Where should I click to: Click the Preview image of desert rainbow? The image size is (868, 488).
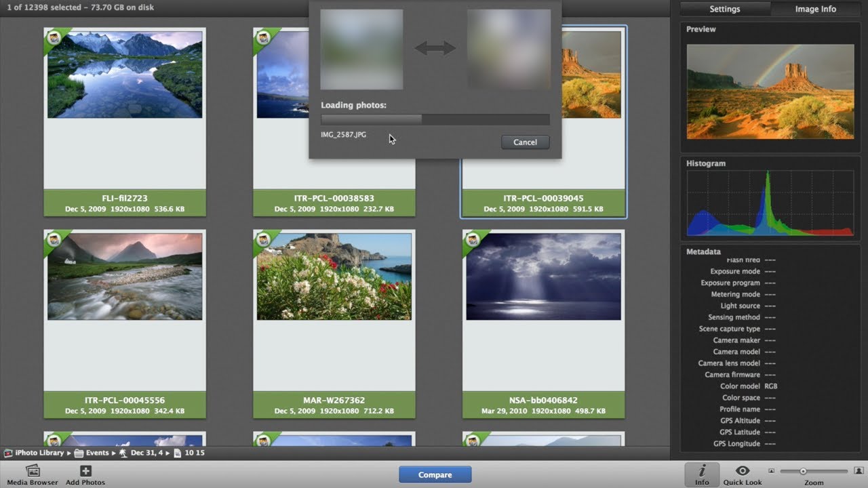[770, 91]
